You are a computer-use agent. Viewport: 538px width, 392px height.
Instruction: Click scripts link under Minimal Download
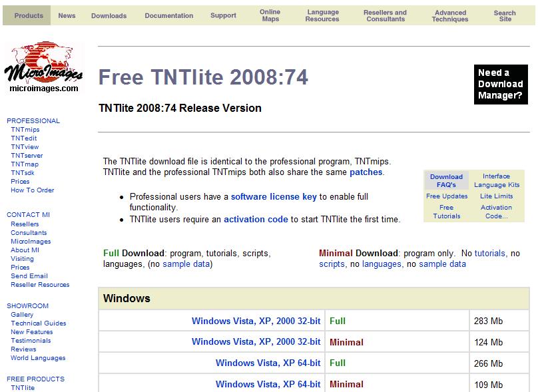tap(332, 264)
